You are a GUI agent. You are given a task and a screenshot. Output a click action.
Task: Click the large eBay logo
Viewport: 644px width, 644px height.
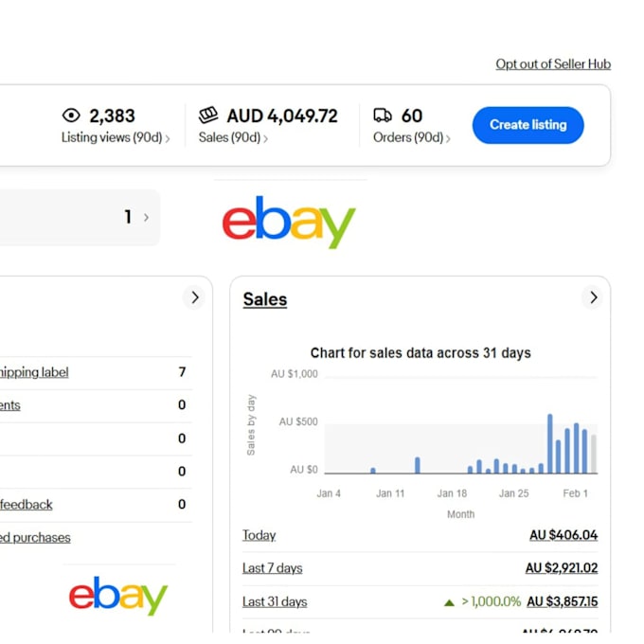point(288,222)
